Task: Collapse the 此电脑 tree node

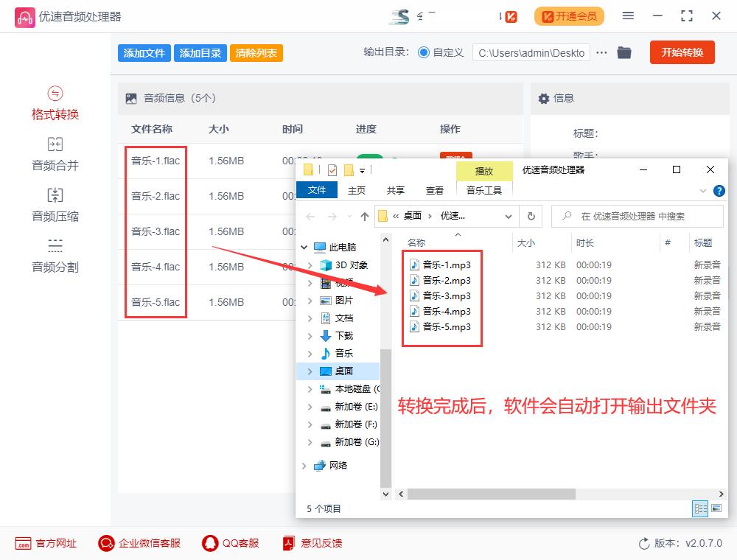Action: point(302,247)
